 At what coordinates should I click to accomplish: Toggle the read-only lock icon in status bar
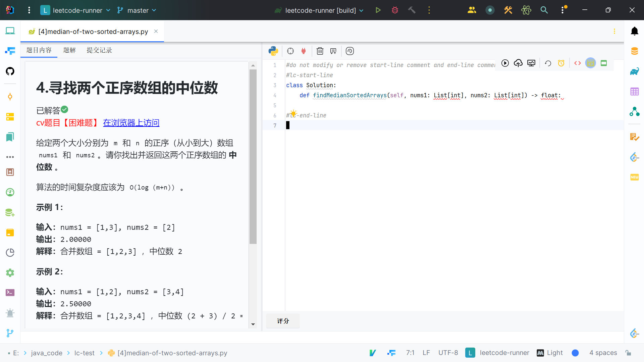tap(628, 353)
